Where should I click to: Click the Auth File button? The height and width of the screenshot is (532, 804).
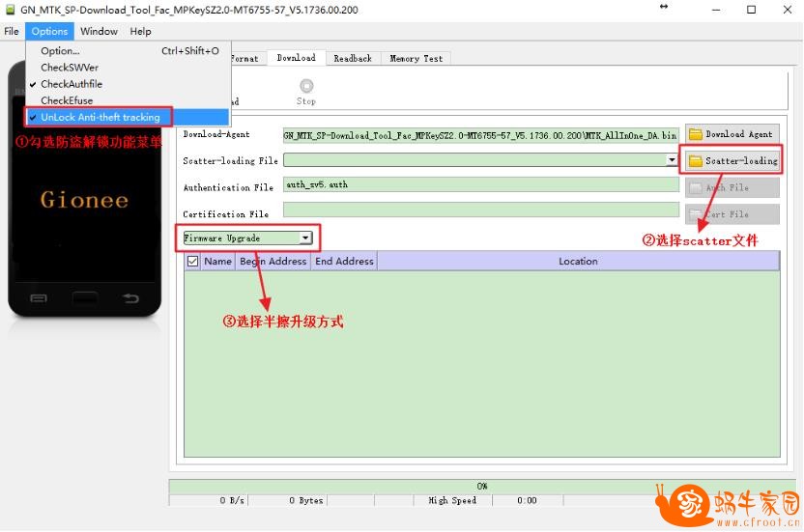tap(732, 187)
